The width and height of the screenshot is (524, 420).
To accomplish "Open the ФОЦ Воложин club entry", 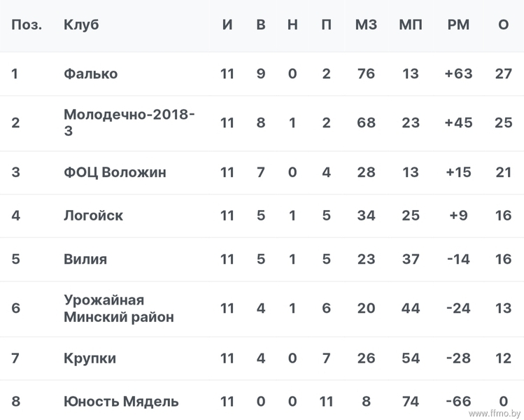I will tap(115, 172).
